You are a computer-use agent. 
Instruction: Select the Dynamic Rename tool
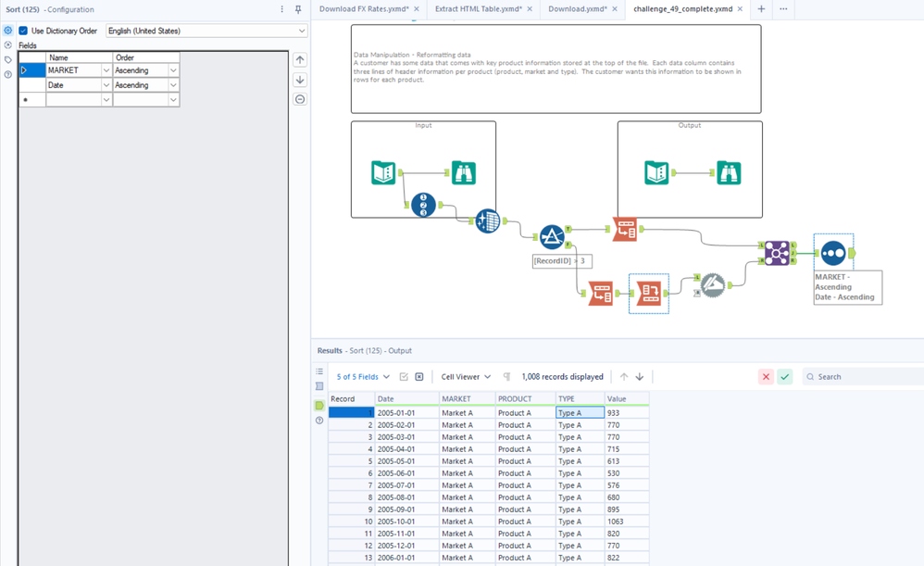point(712,285)
